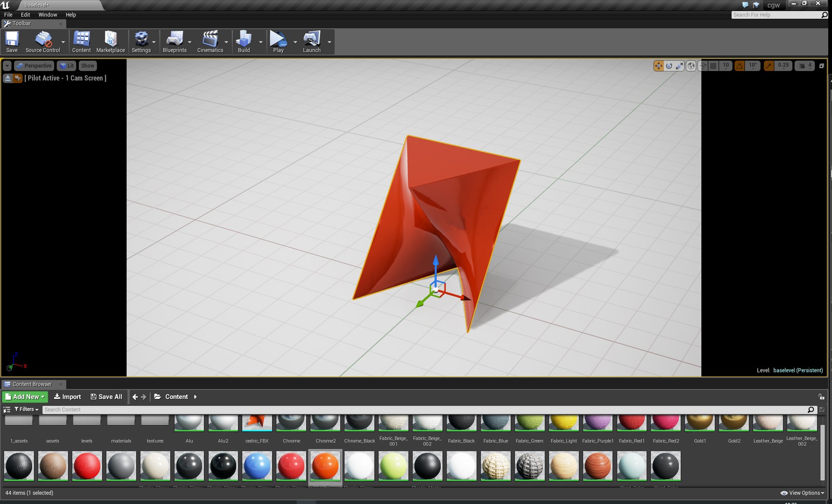This screenshot has width=832, height=504.
Task: Open the Window menu
Action: (x=48, y=15)
